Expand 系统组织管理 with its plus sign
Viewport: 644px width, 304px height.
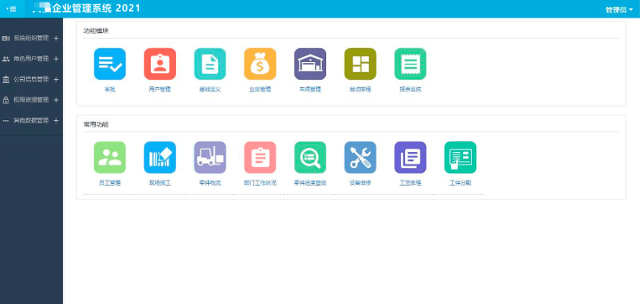[56, 39]
